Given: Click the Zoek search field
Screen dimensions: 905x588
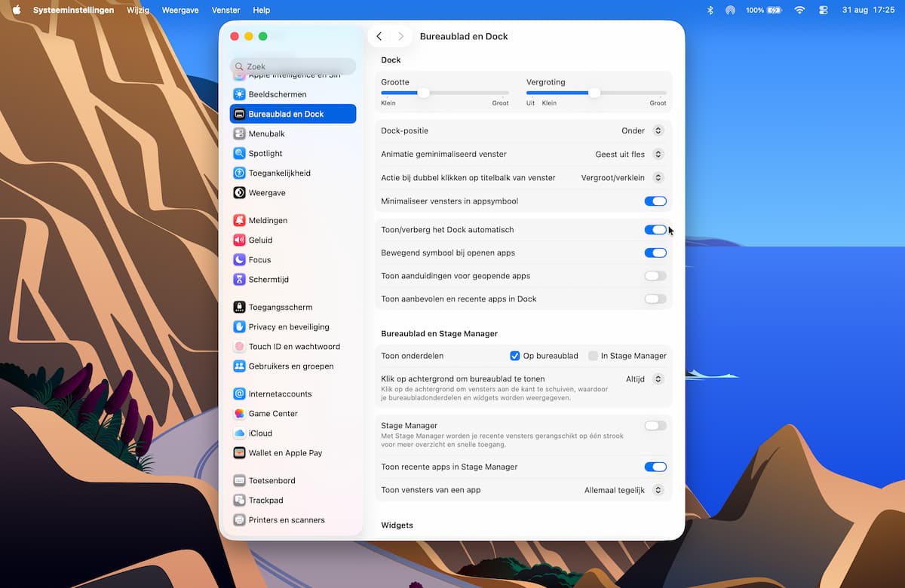Looking at the screenshot, I should point(293,66).
